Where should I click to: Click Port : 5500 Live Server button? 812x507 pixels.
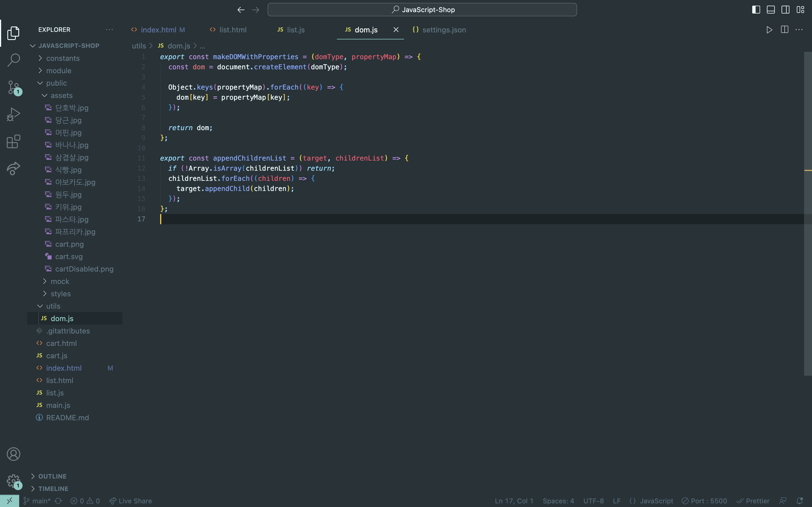(705, 501)
